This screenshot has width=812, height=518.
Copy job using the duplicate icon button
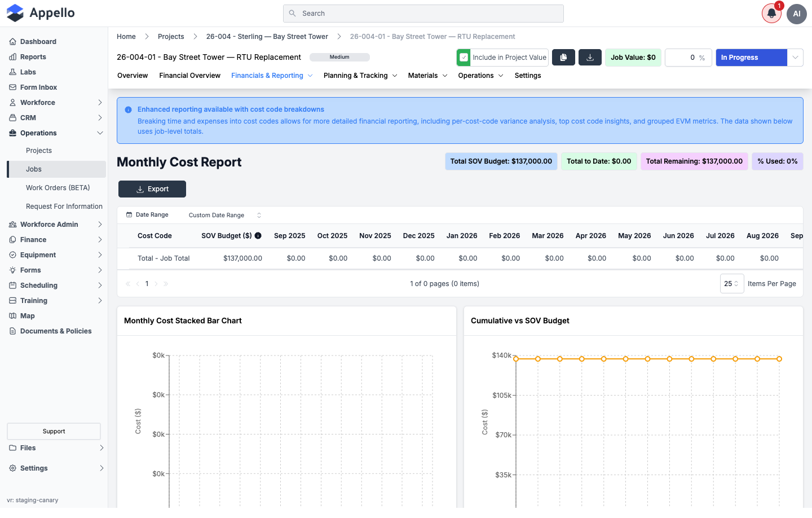click(x=563, y=58)
